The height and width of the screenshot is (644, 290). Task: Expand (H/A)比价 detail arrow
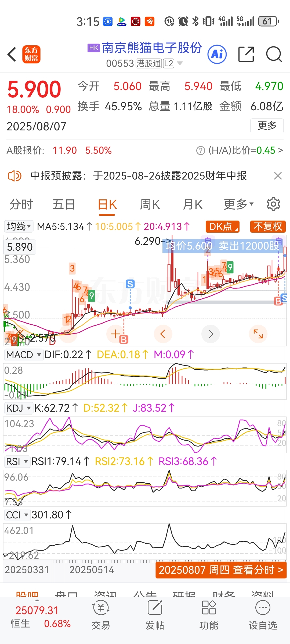click(281, 150)
